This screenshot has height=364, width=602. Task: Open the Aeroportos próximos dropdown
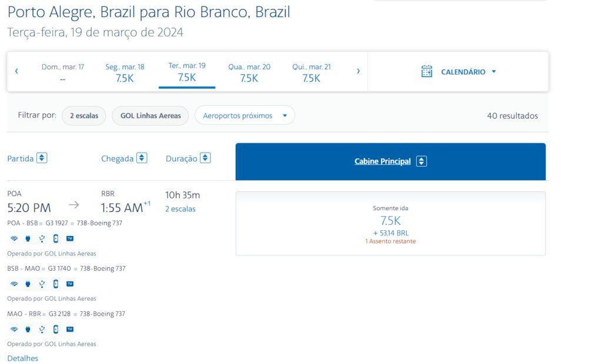coord(286,115)
